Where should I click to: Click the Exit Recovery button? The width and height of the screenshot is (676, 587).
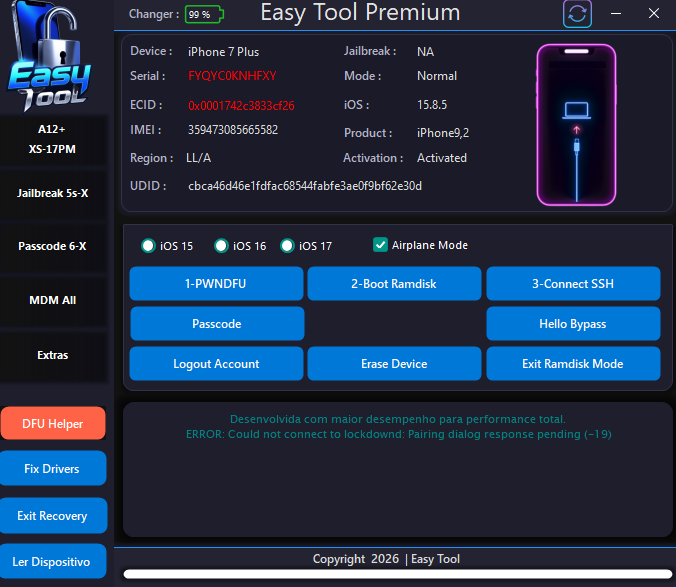[53, 516]
